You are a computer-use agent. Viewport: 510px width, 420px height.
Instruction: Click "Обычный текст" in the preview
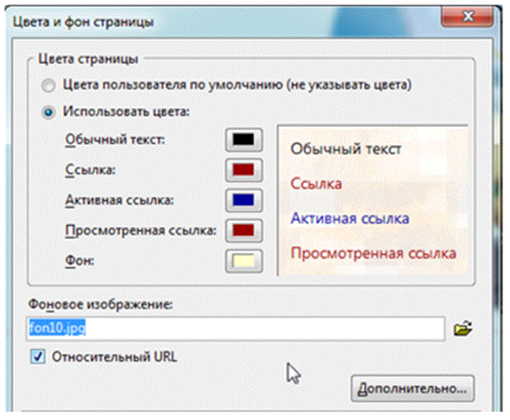346,149
